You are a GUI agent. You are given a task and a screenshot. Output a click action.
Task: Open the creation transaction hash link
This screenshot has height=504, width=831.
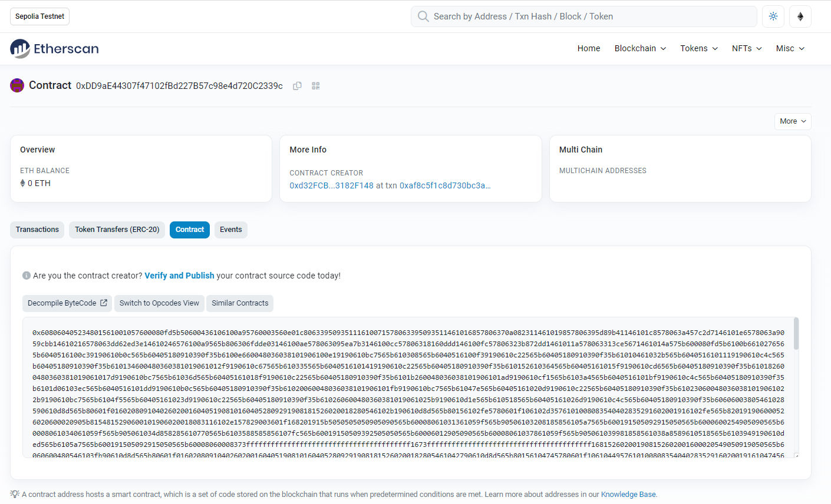tap(445, 185)
